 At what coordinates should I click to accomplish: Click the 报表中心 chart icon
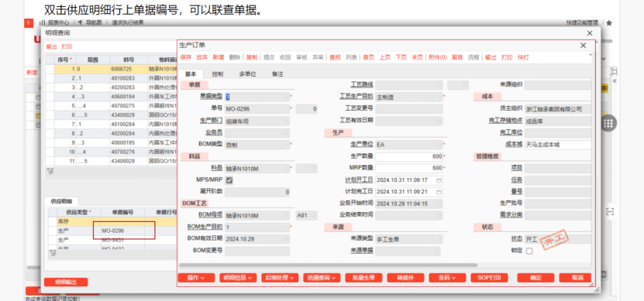(43, 23)
